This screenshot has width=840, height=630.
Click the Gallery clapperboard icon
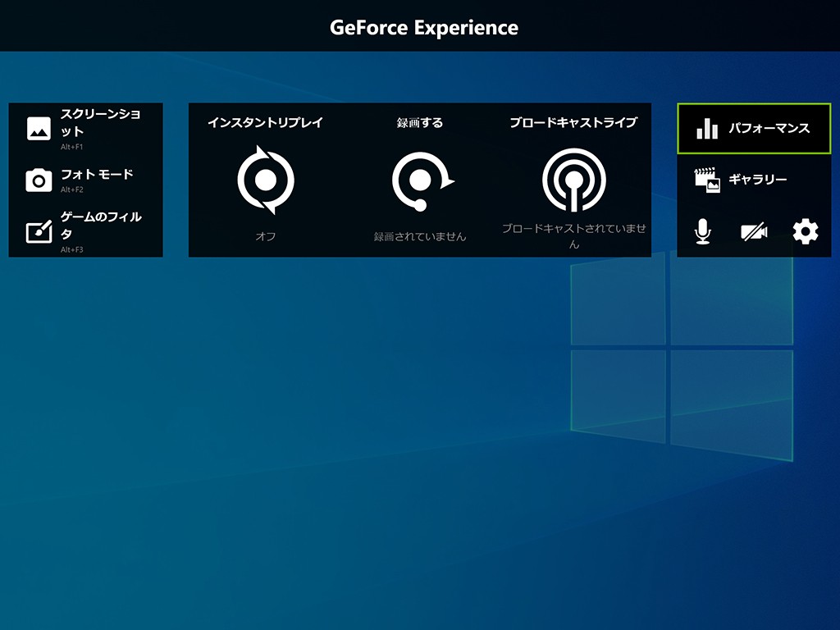pos(706,180)
